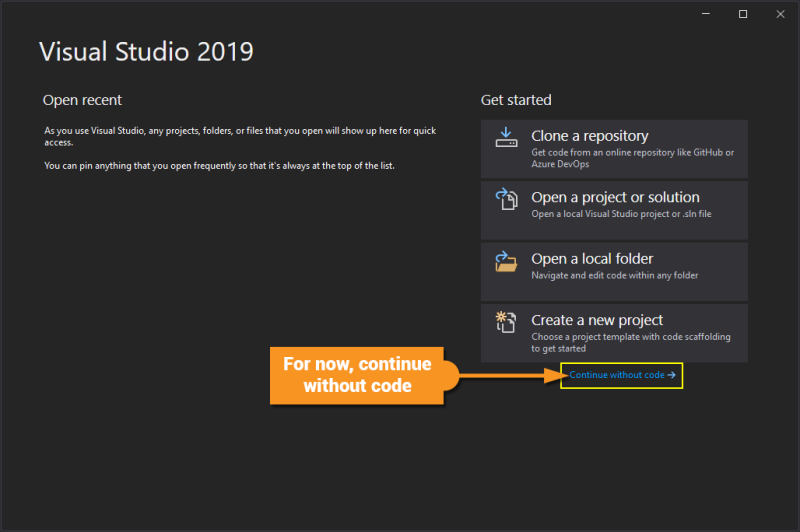Click the Clone a repository download icon

click(x=506, y=138)
